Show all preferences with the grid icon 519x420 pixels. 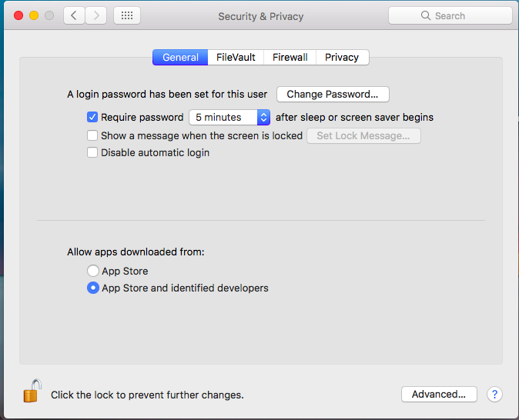127,15
